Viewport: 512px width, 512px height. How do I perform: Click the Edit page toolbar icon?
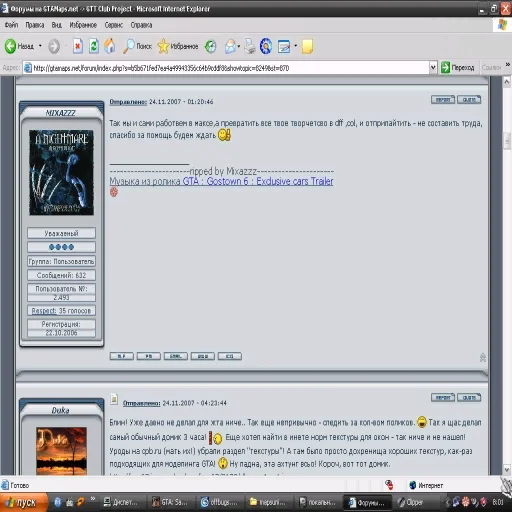pos(284,46)
